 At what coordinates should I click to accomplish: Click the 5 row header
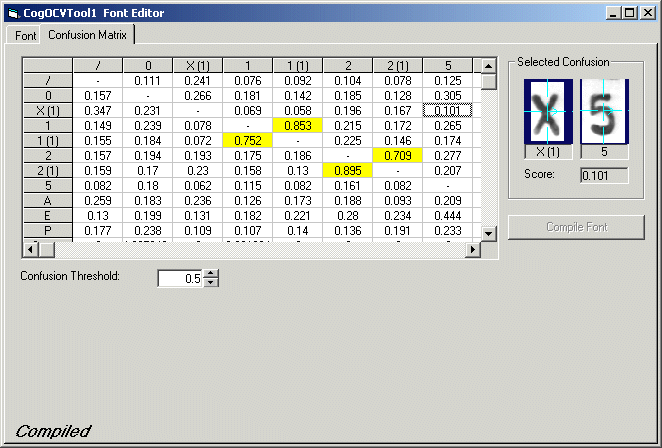click(x=48, y=185)
